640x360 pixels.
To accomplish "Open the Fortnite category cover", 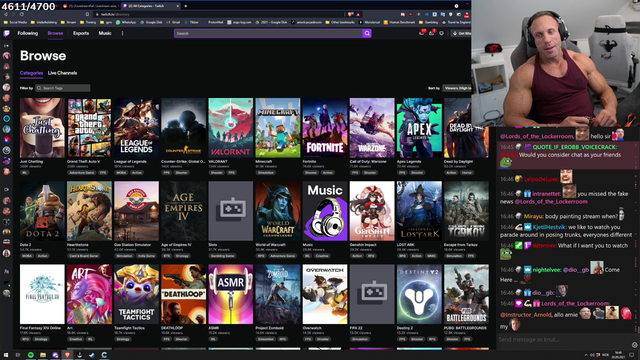I will 325,128.
